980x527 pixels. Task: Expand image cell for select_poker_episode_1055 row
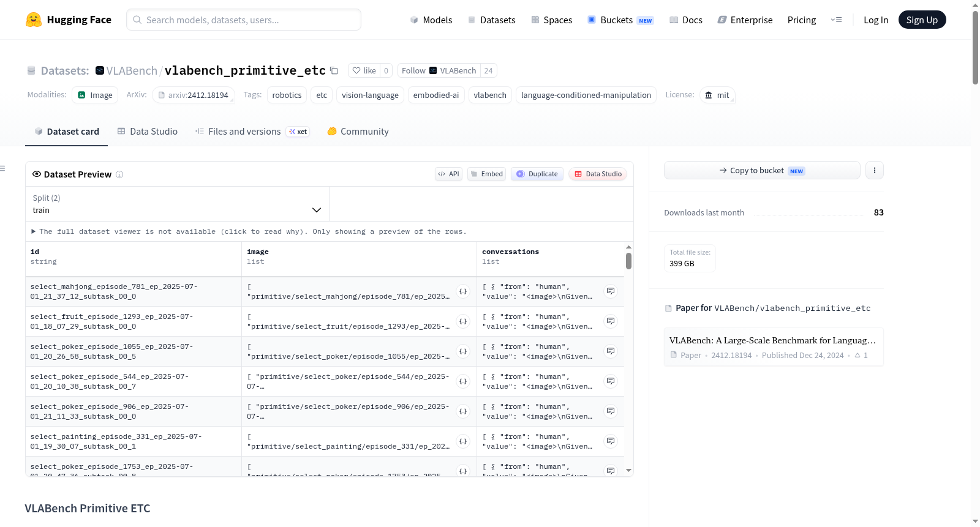click(463, 351)
